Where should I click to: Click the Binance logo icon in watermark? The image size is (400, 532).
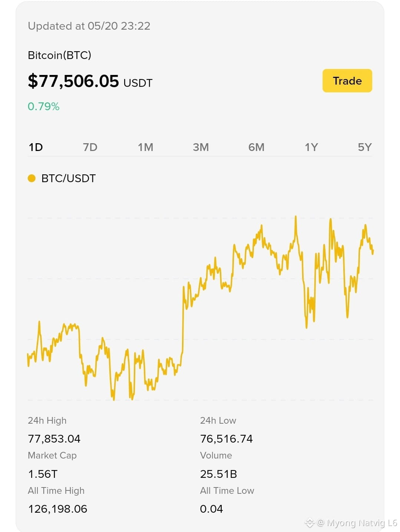tap(310, 523)
